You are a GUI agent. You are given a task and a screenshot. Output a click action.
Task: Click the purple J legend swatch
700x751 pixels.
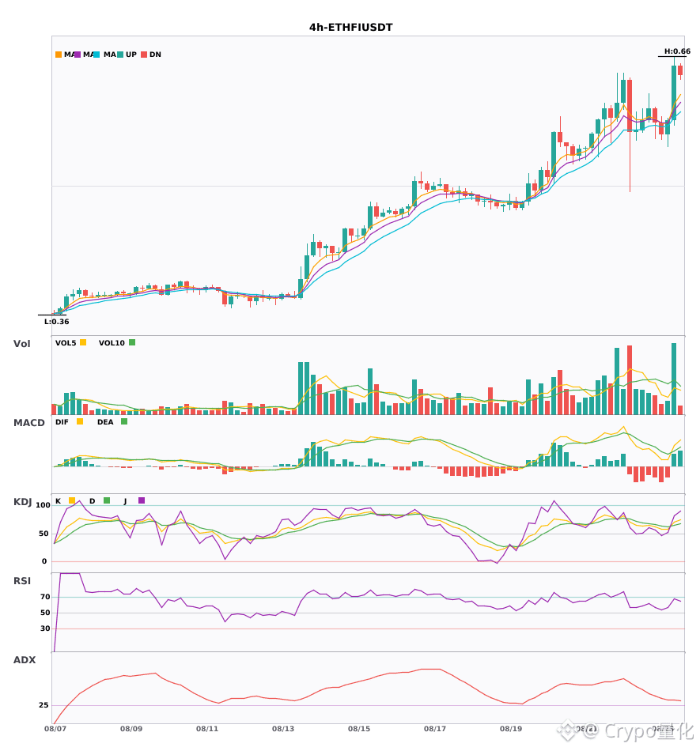(142, 500)
